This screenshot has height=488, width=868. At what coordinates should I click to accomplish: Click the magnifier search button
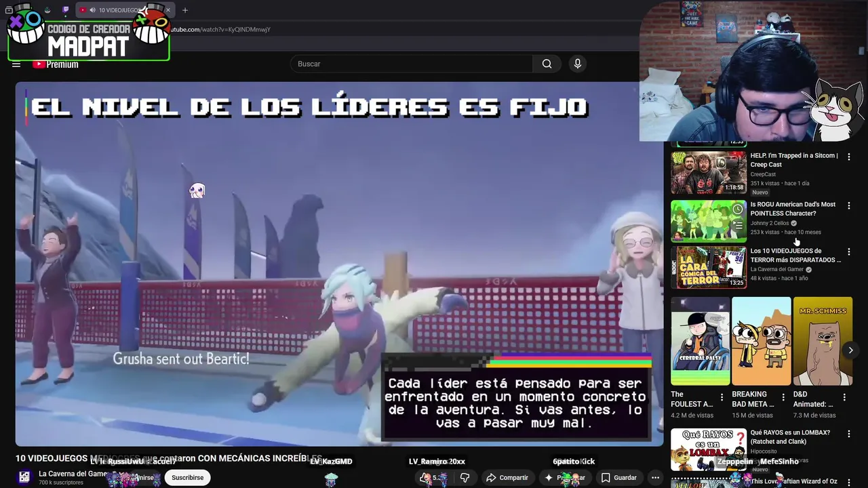coord(547,64)
